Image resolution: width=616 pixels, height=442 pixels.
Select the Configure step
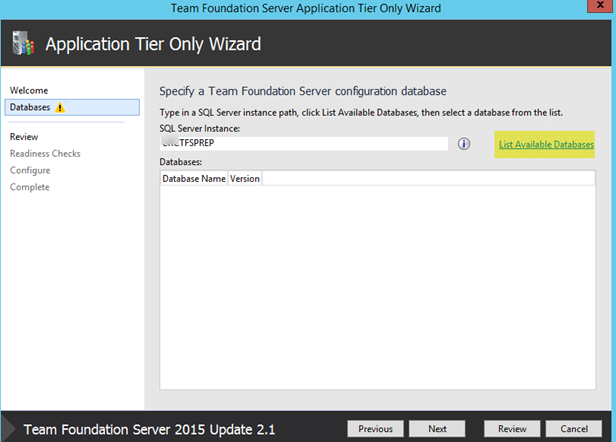tap(30, 171)
